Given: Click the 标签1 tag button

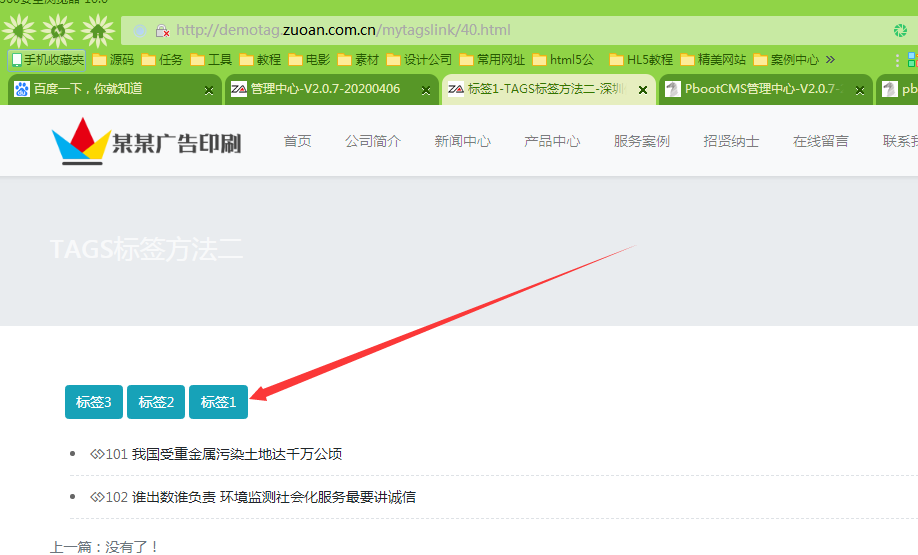Looking at the screenshot, I should (x=218, y=402).
